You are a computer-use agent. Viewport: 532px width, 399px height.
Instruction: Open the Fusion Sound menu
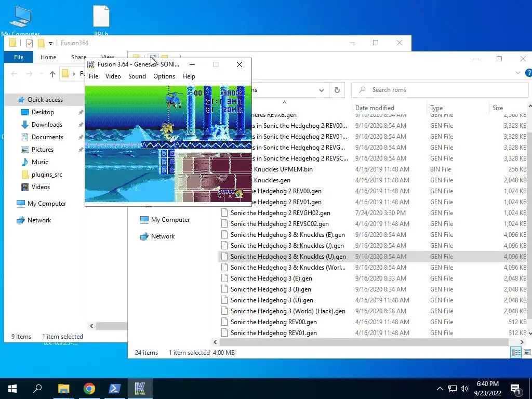point(137,76)
